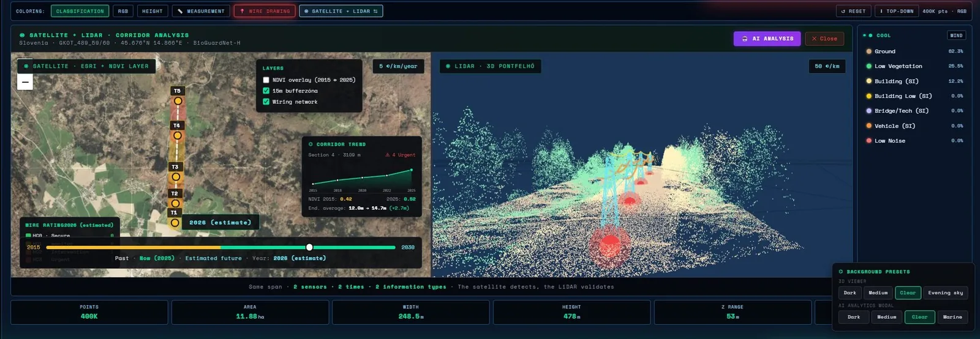
Task: Select tower T4 marker on the map
Action: pyautogui.click(x=177, y=135)
